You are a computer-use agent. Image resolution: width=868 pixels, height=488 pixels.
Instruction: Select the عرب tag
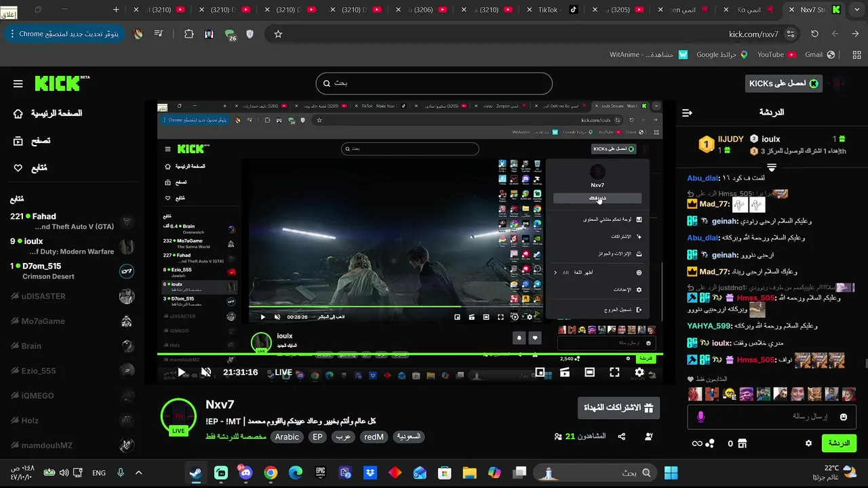[344, 437]
